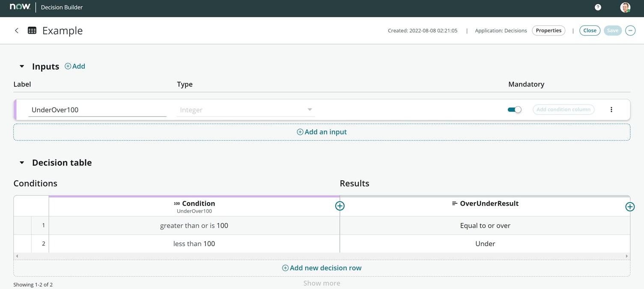Click the Close button
The image size is (644, 289).
590,30
